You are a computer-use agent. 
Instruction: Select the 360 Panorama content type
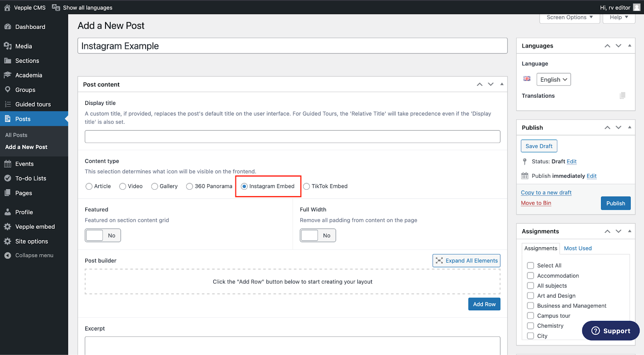tap(190, 186)
